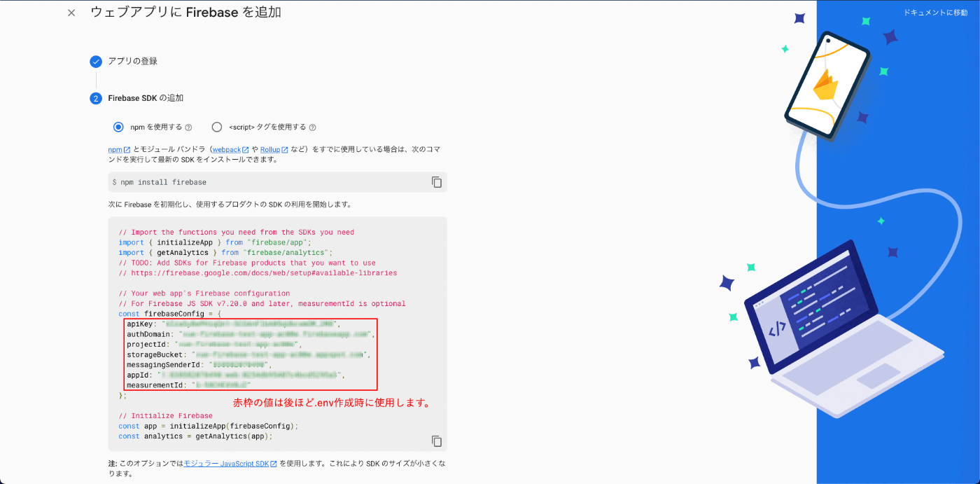980x484 pixels.
Task: Click the import getAnalytics code line
Action: (225, 252)
